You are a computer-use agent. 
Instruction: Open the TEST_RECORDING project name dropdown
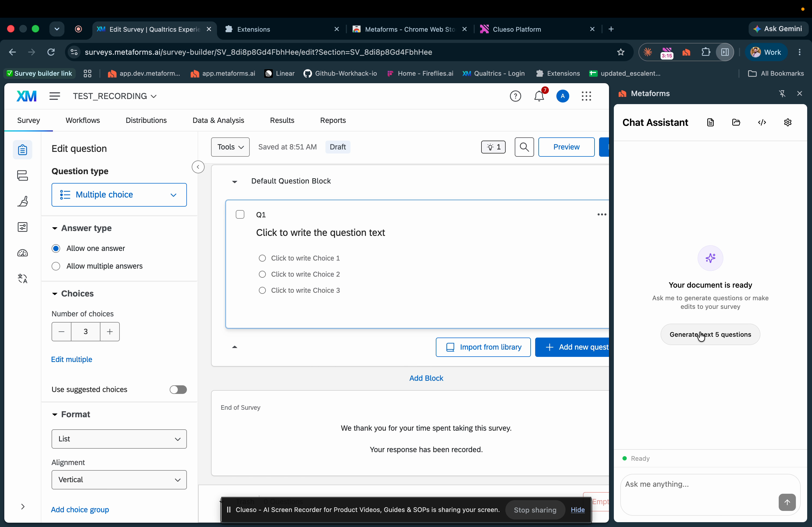115,96
